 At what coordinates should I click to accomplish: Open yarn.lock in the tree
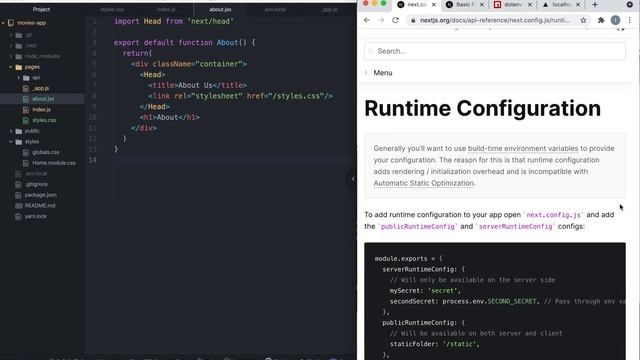coord(36,216)
